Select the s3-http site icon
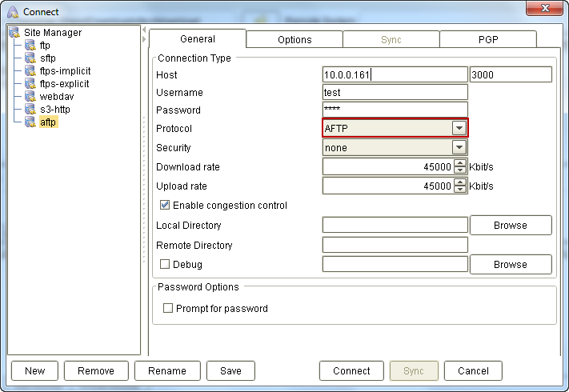569x392 pixels. (31, 110)
